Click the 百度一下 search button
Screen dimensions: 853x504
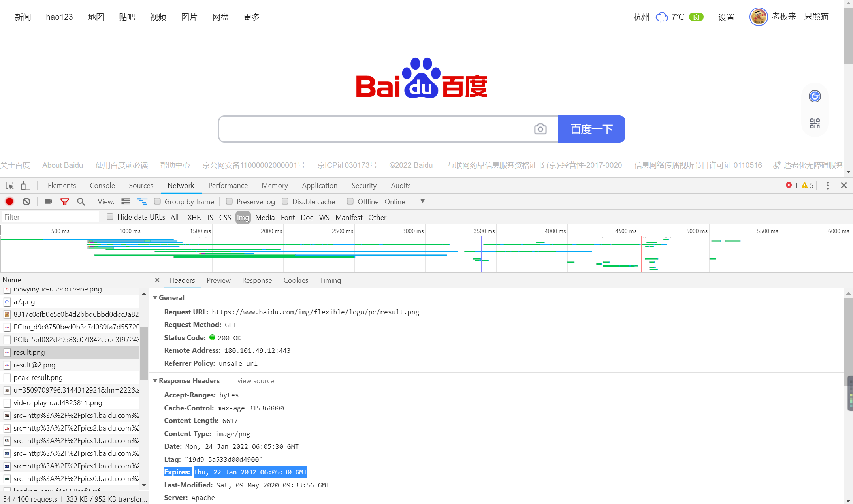591,129
